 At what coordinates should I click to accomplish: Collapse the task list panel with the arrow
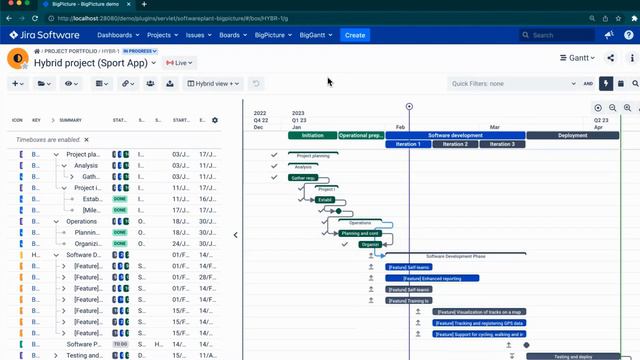pos(236,235)
